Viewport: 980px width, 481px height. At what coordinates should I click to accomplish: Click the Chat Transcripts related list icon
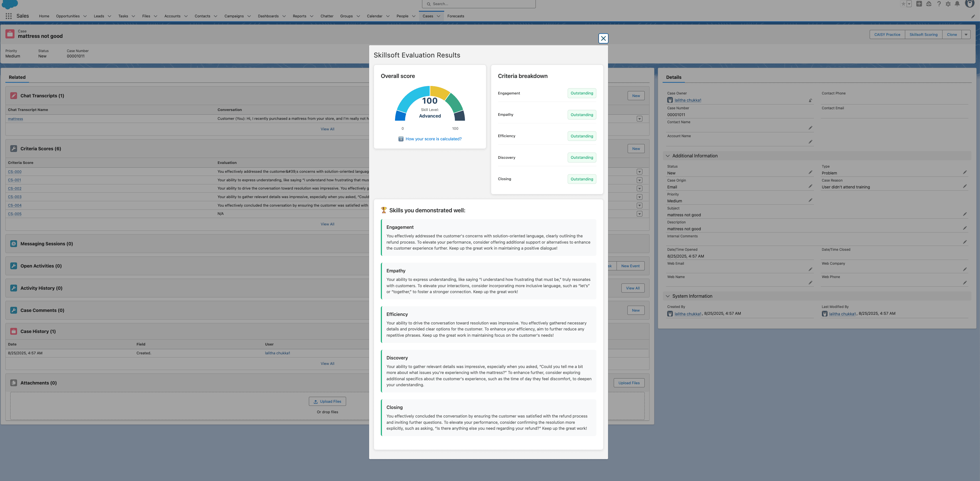(x=14, y=96)
